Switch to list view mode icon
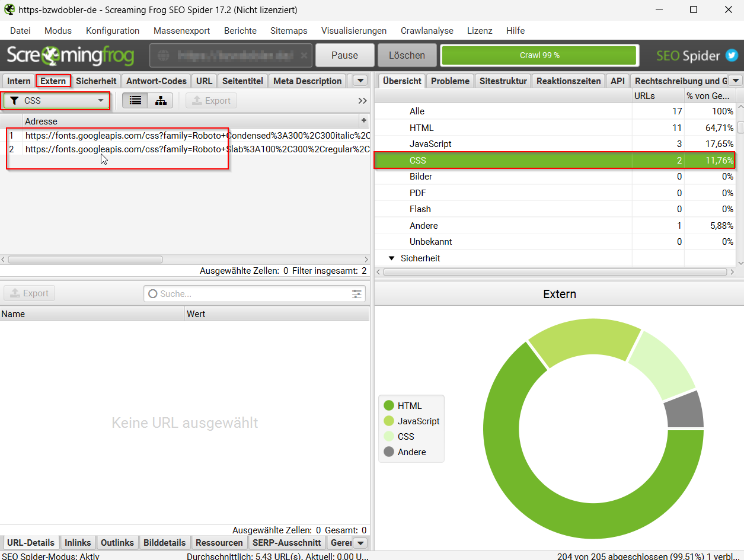The height and width of the screenshot is (560, 744). pos(136,101)
